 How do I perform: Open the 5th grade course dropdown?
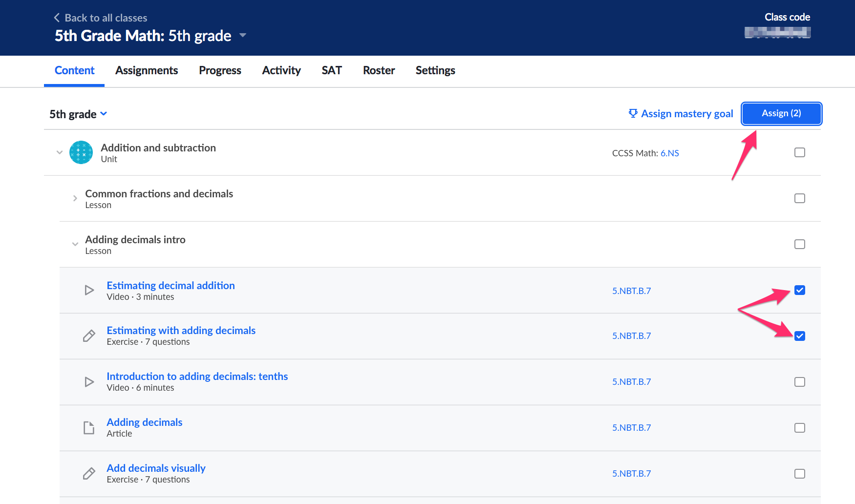(x=78, y=114)
